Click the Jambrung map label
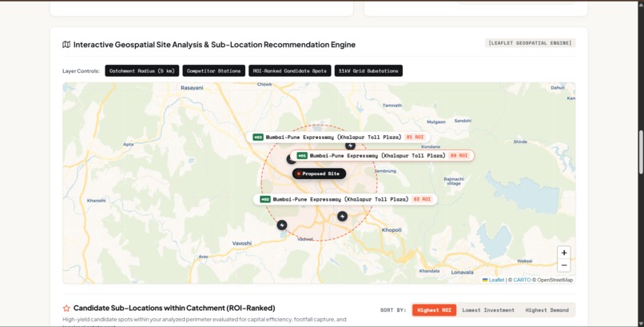The width and height of the screenshot is (644, 327). pyautogui.click(x=385, y=171)
